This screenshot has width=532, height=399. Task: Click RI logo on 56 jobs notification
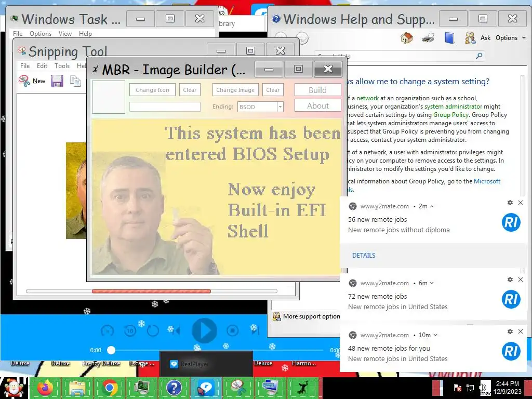[x=511, y=222]
